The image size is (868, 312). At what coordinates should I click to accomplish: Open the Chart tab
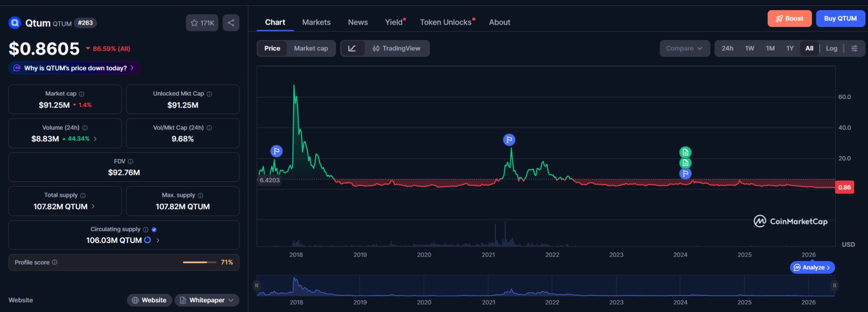point(275,22)
